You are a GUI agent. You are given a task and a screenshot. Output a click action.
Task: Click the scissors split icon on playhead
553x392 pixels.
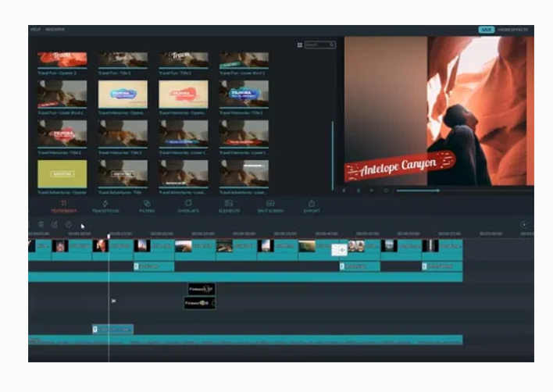(113, 301)
